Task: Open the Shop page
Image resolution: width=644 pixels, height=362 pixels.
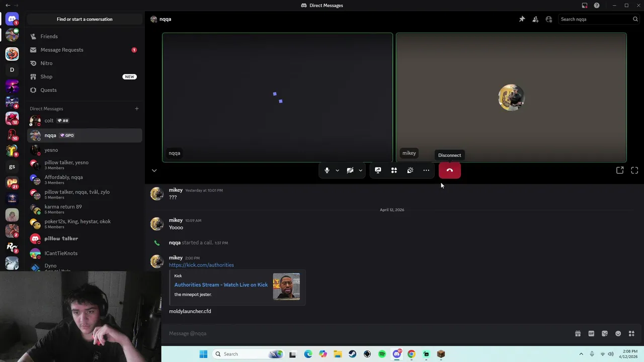Action: tap(85, 76)
